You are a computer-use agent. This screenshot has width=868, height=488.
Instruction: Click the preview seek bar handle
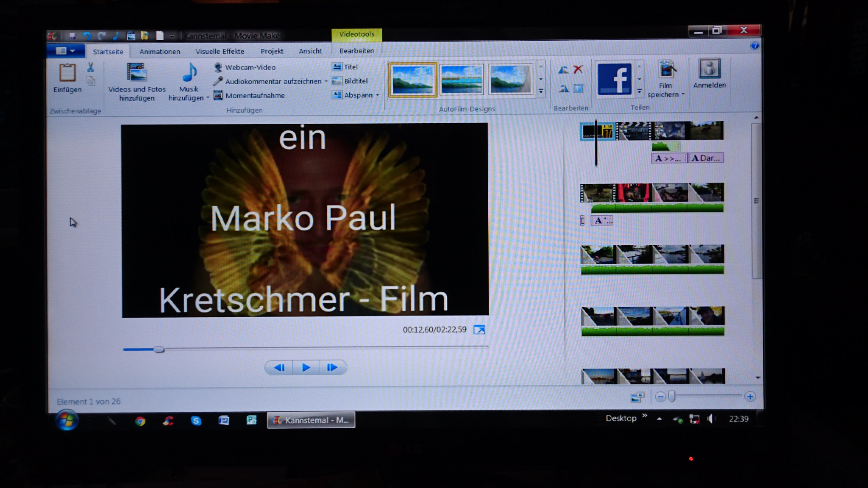[x=159, y=349]
